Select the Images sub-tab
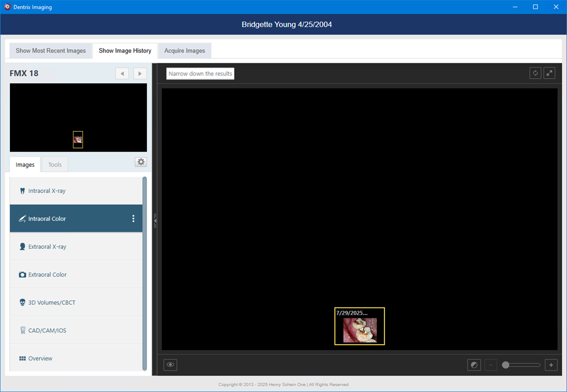The image size is (567, 392). [x=25, y=164]
